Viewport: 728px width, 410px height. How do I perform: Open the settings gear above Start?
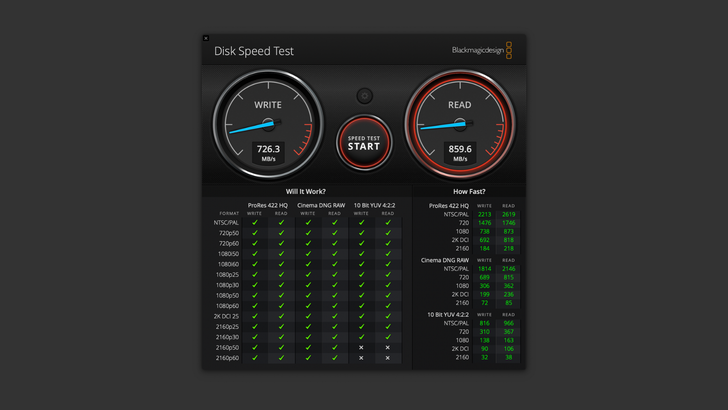pos(365,96)
